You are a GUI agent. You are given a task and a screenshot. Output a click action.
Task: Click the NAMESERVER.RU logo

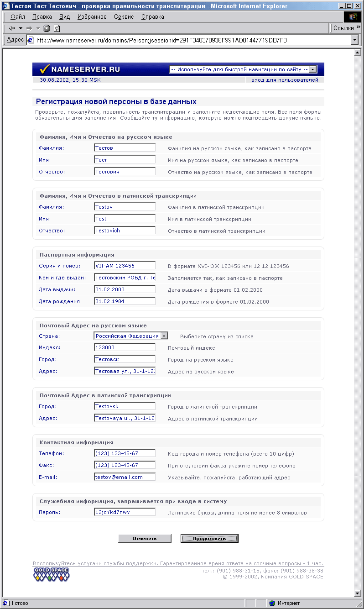(x=80, y=69)
